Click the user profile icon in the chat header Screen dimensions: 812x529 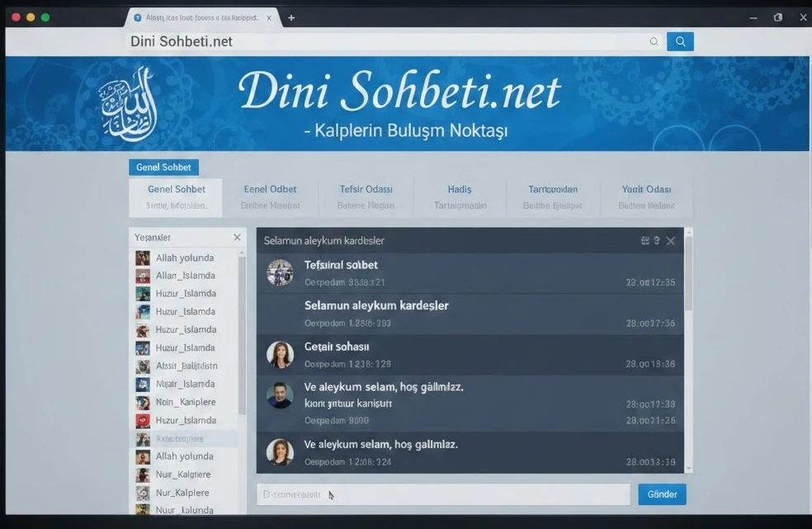tap(658, 240)
